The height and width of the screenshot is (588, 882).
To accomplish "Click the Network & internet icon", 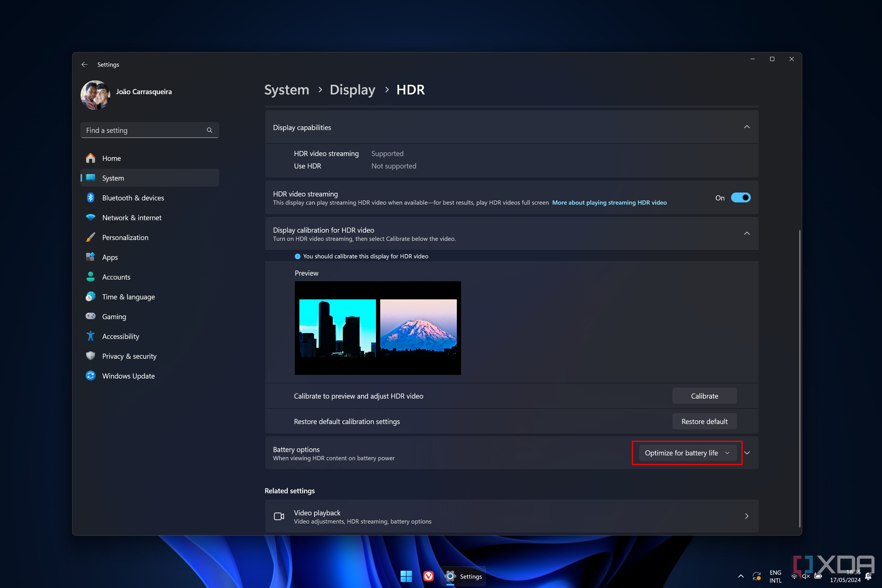I will click(x=90, y=217).
